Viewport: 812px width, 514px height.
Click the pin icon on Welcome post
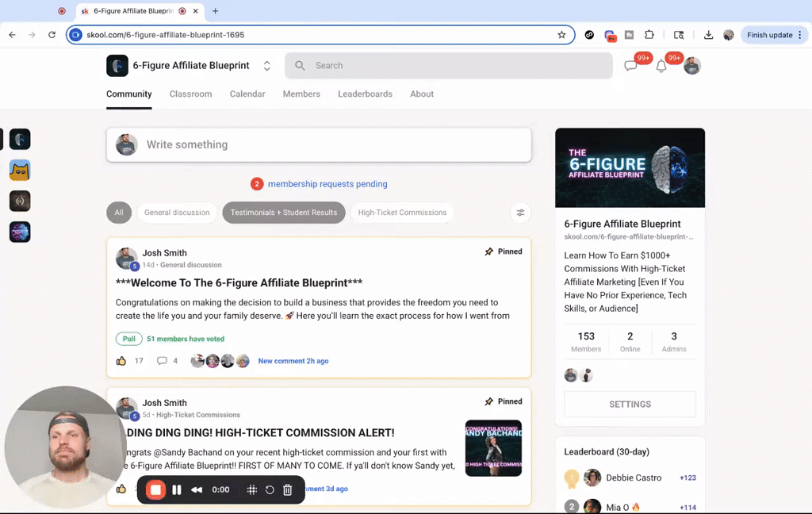(488, 251)
